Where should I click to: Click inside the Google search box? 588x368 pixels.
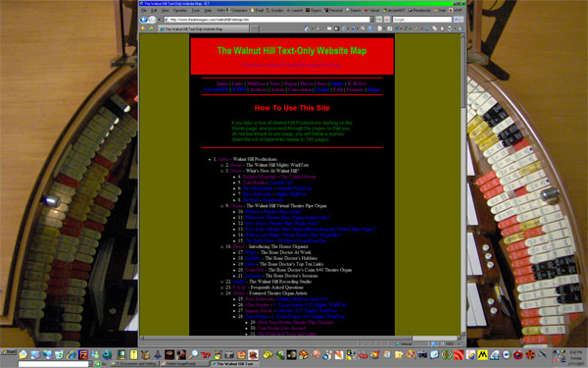coord(421,20)
